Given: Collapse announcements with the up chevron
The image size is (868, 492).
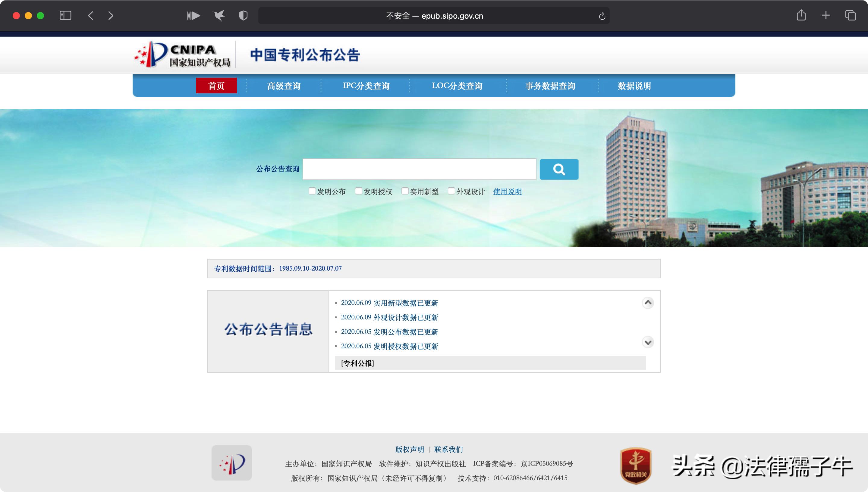Looking at the screenshot, I should [x=648, y=303].
